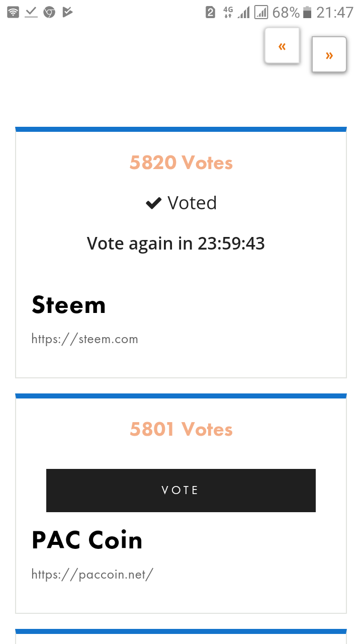Viewport: 362px width, 644px height.
Task: Tap the VOTE button for PAC Coin
Action: point(181,491)
